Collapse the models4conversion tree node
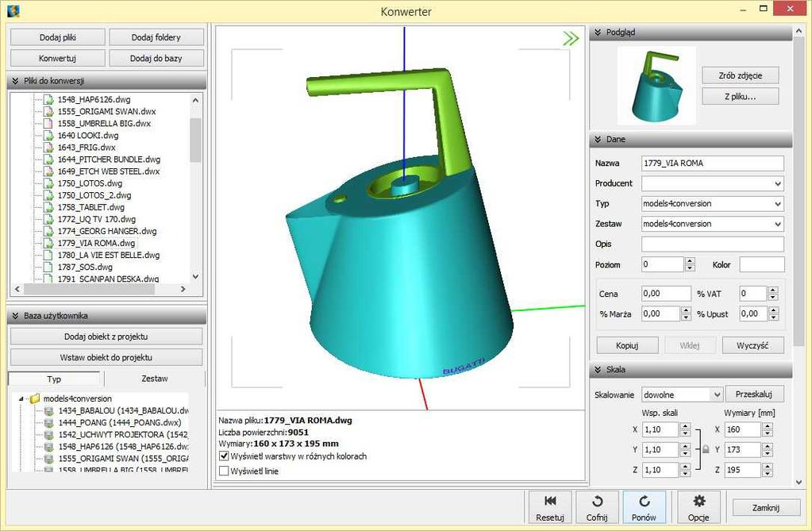 coord(21,399)
